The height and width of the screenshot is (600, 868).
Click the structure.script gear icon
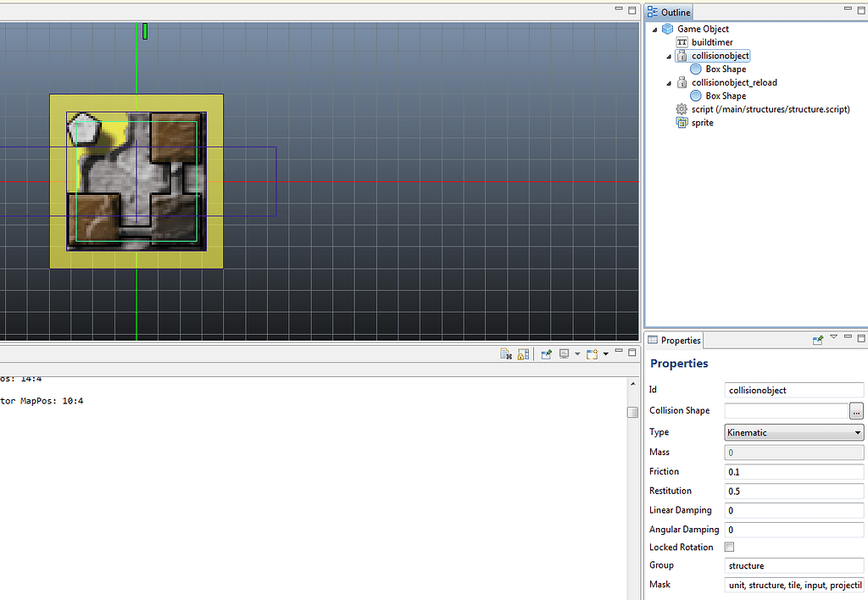[x=682, y=108]
